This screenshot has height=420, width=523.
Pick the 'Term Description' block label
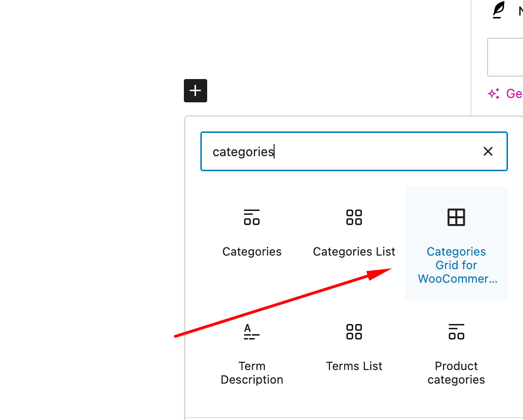tap(252, 373)
